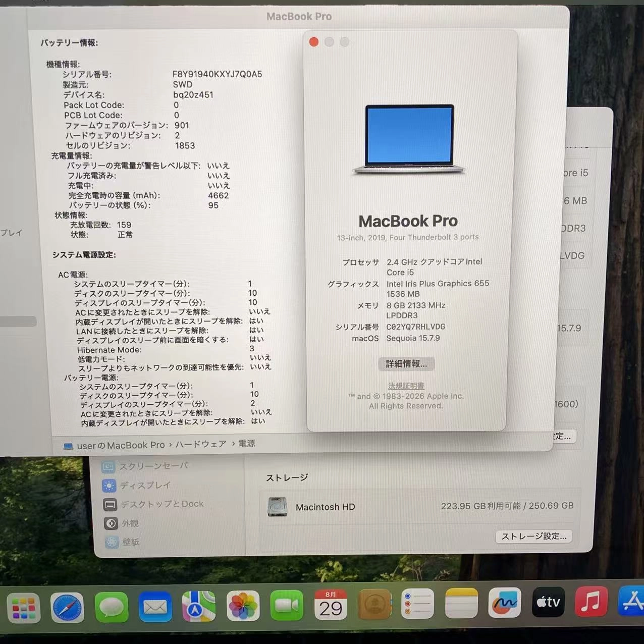Open the App Store in Dock
Image resolution: width=644 pixels, height=644 pixels.
click(631, 601)
